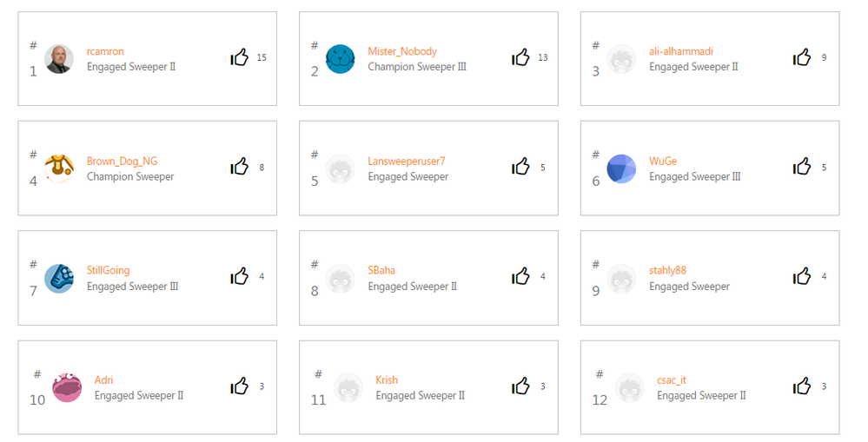Open rcamron's profile link
The height and width of the screenshot is (442, 868).
[105, 51]
